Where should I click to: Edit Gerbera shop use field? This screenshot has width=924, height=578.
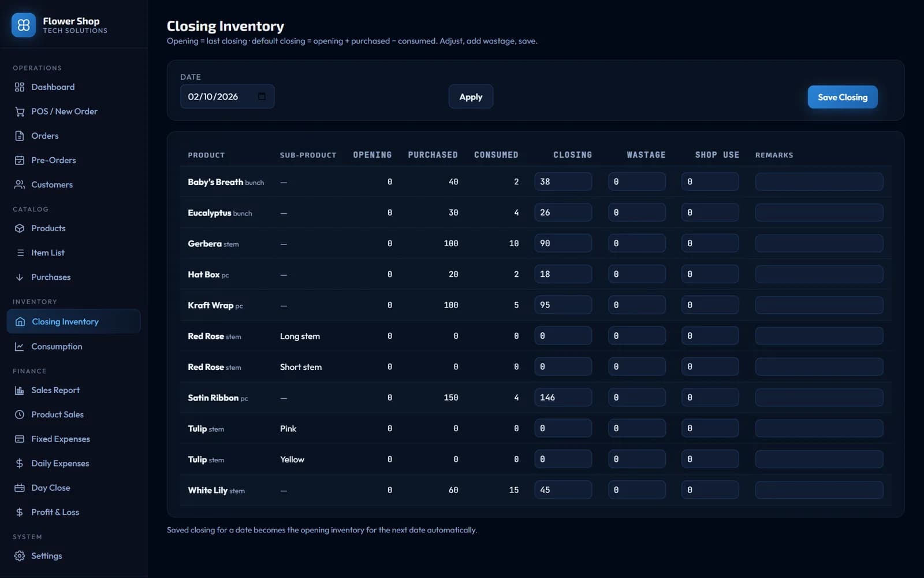point(710,243)
